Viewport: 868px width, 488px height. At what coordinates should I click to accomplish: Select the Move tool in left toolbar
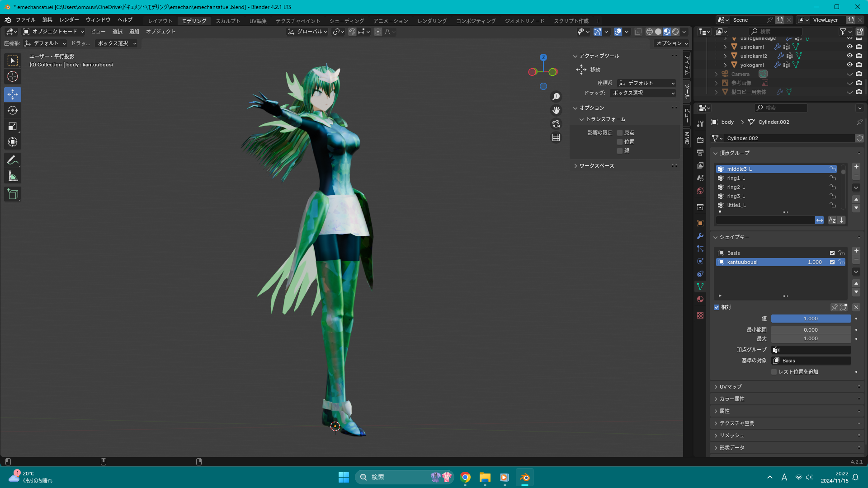13,94
